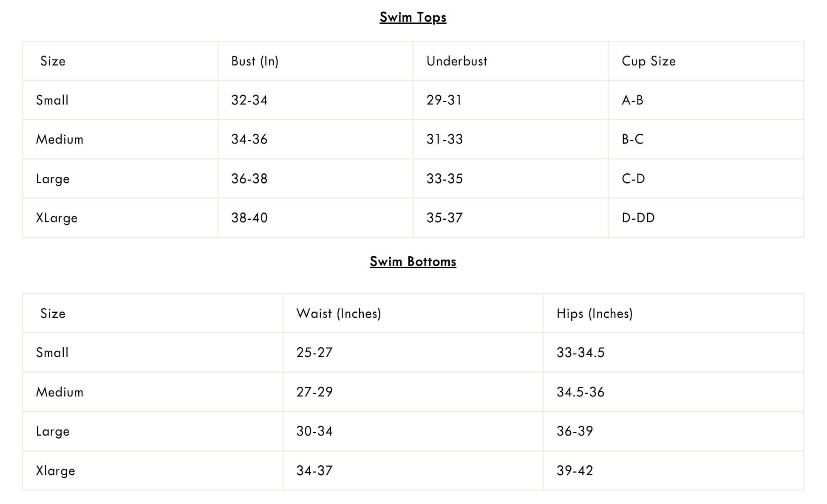This screenshot has height=504, width=827.
Task: Click the Swim Bottoms heading
Action: pos(413,261)
